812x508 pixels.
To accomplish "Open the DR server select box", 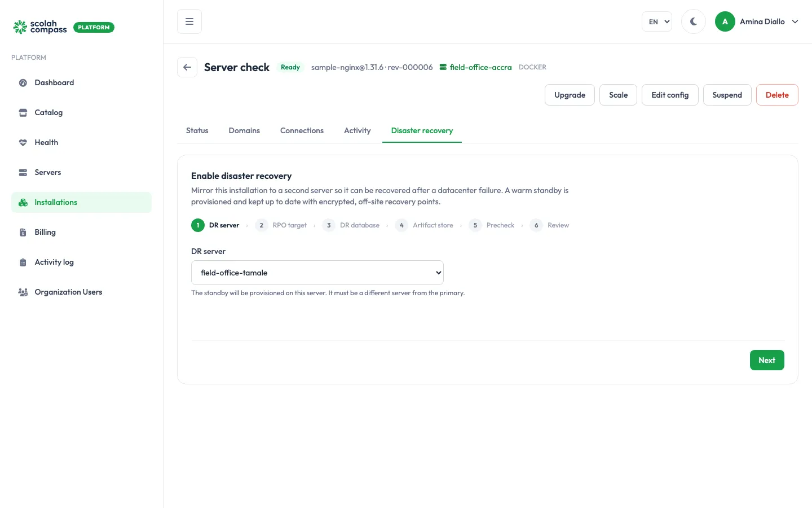I will click(x=317, y=273).
